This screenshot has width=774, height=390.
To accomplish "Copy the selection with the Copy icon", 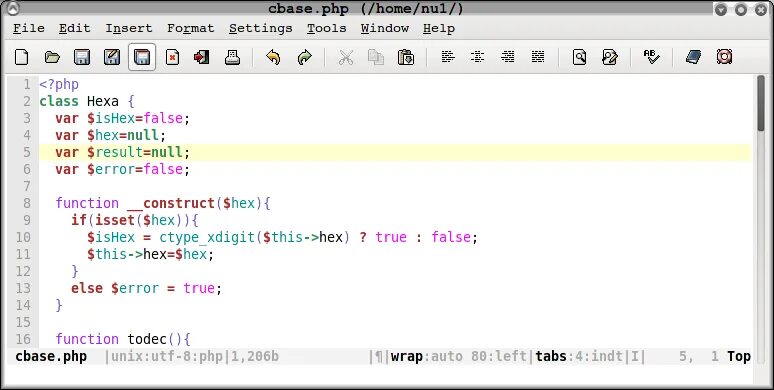I will (x=376, y=57).
